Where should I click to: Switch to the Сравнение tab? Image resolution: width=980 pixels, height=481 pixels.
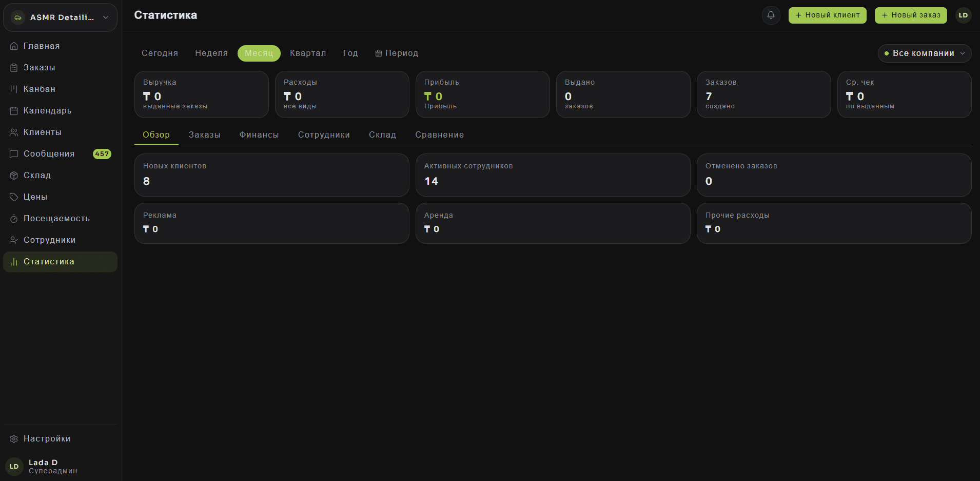tap(440, 135)
